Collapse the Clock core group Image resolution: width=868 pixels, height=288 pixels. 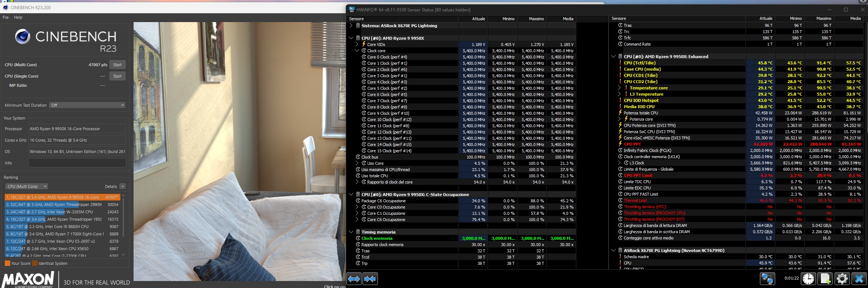[x=357, y=50]
